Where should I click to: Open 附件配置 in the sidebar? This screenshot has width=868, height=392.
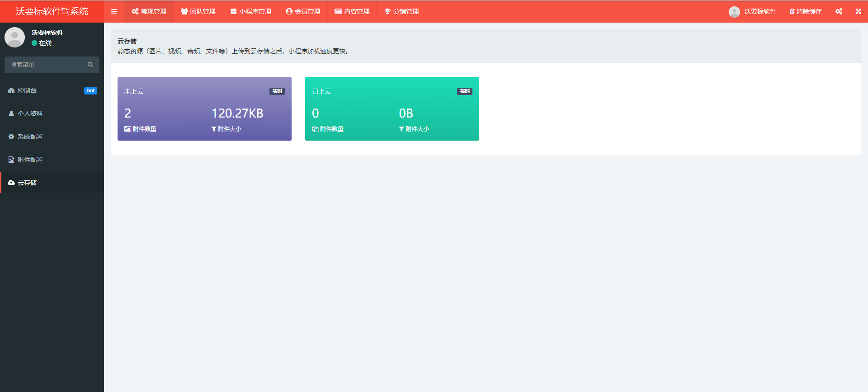click(30, 160)
